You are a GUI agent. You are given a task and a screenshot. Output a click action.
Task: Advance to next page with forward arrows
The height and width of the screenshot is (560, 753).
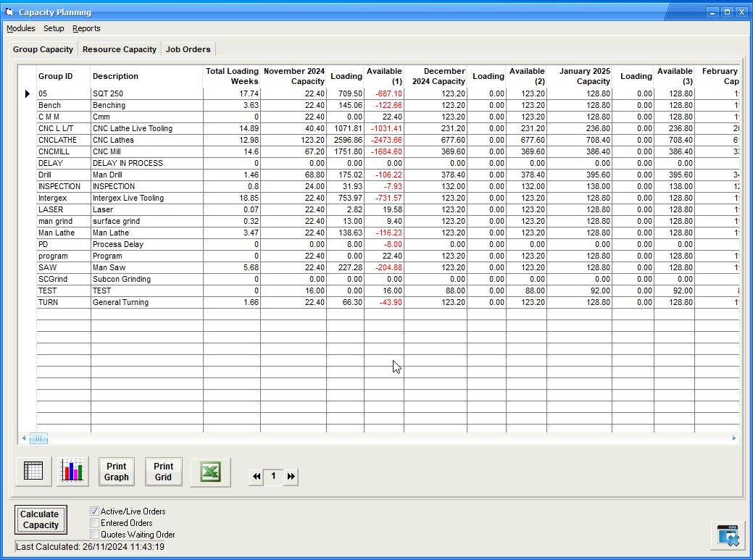(291, 477)
